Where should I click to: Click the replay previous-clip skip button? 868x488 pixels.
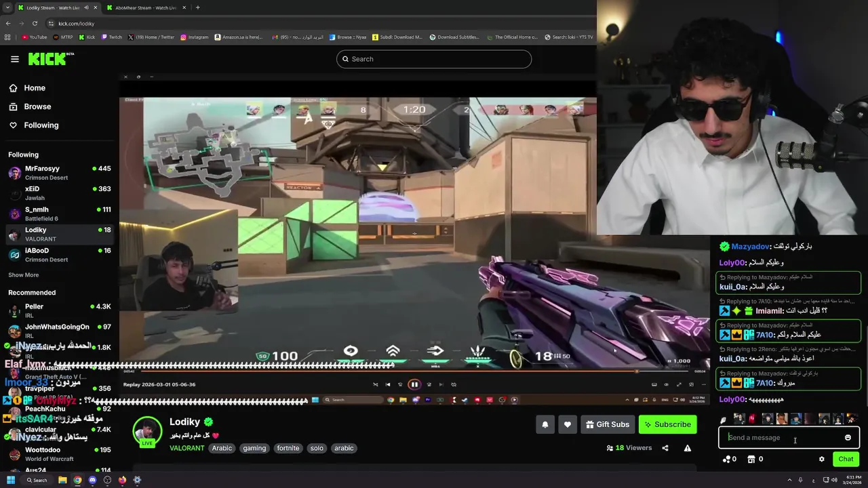point(388,384)
